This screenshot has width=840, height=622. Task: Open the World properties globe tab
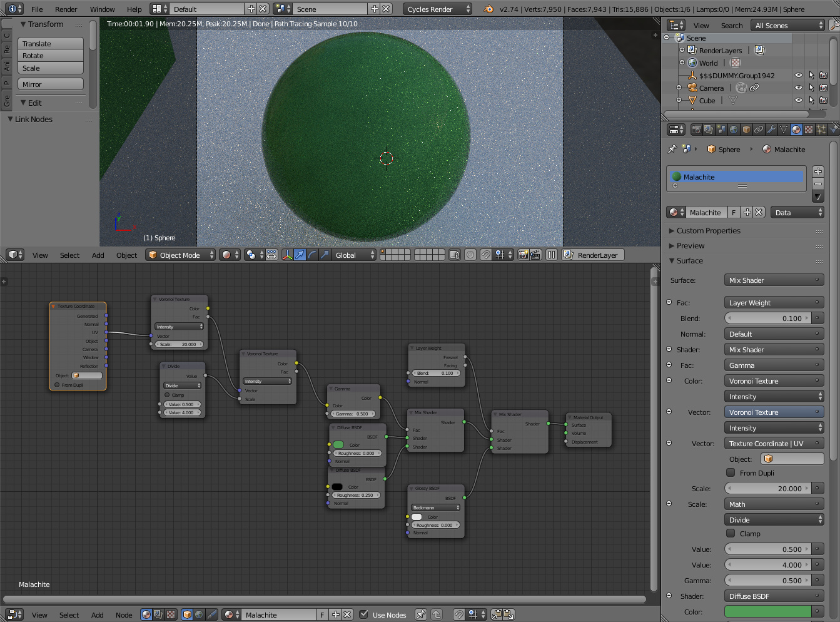point(734,130)
